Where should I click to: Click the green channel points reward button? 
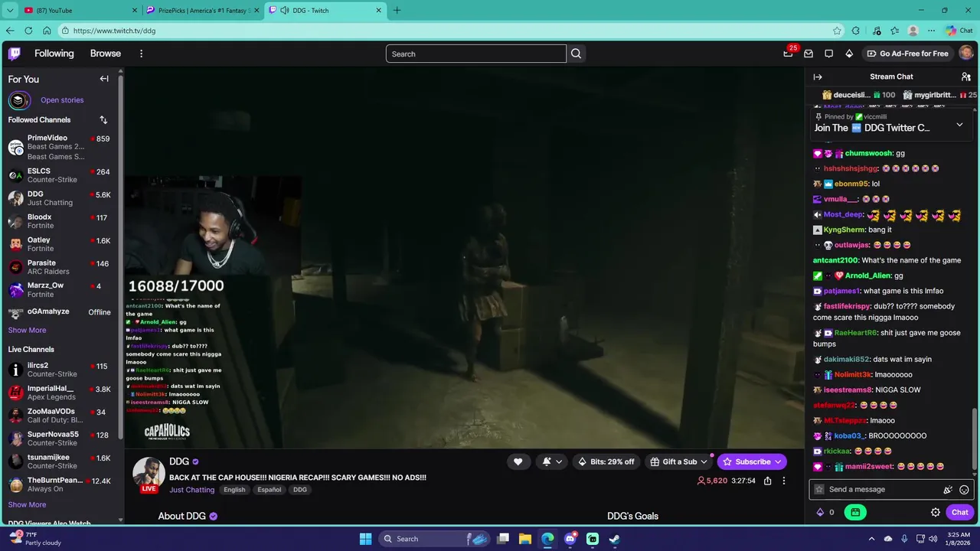coord(855,513)
